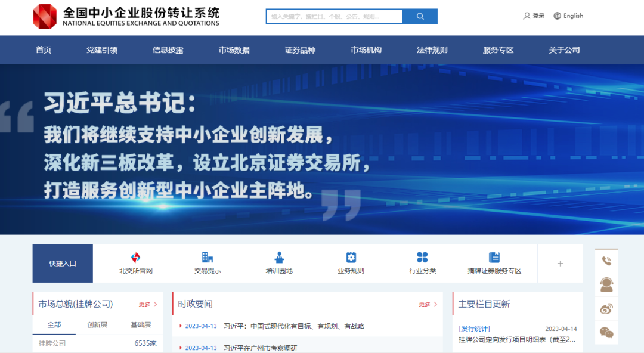Open the 行业分类 quick entry icon
This screenshot has height=353, width=644.
pos(422,258)
